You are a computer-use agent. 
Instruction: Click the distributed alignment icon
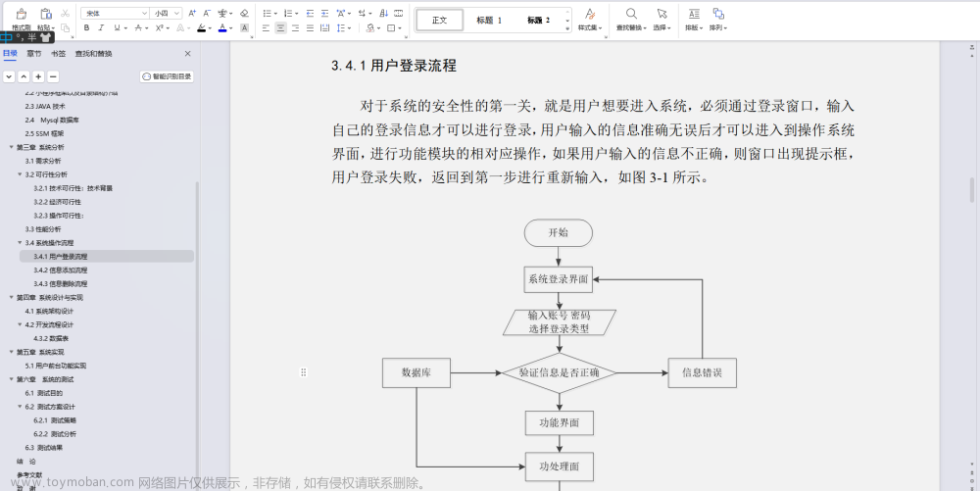(x=325, y=27)
